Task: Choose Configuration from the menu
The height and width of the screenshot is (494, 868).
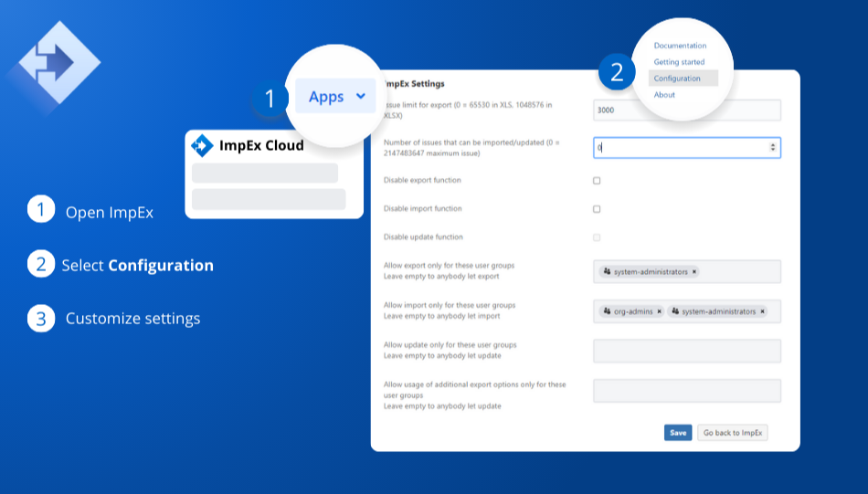Action: 683,78
